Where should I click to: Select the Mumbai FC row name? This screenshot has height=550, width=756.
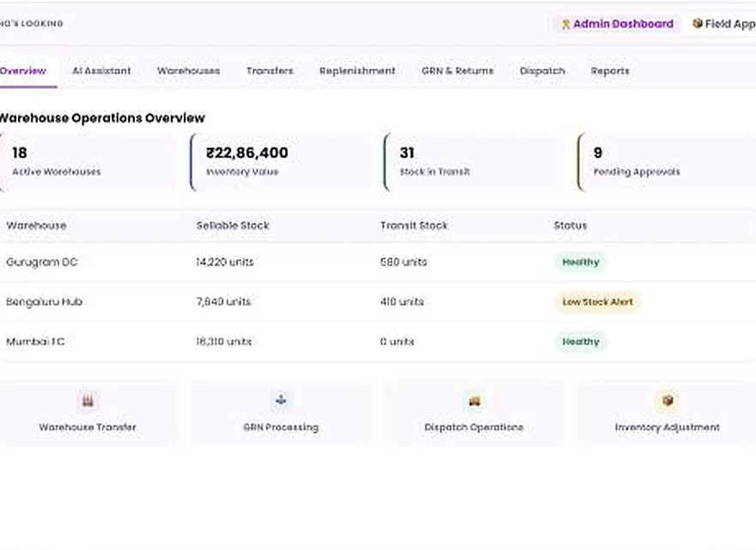pyautogui.click(x=35, y=341)
